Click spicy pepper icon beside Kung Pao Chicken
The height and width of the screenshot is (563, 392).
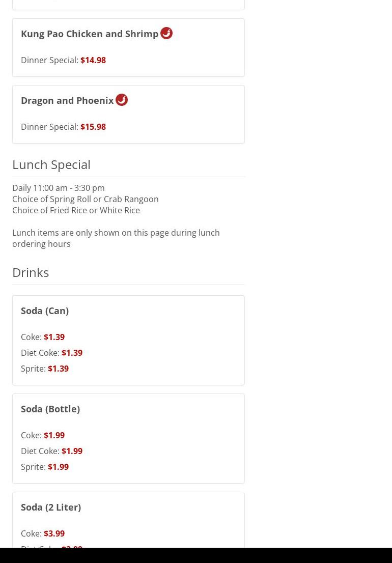point(166,33)
